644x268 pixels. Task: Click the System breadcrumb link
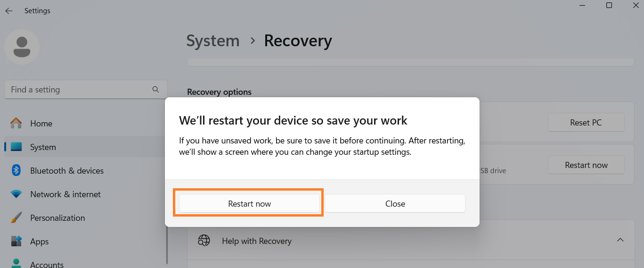tap(212, 41)
